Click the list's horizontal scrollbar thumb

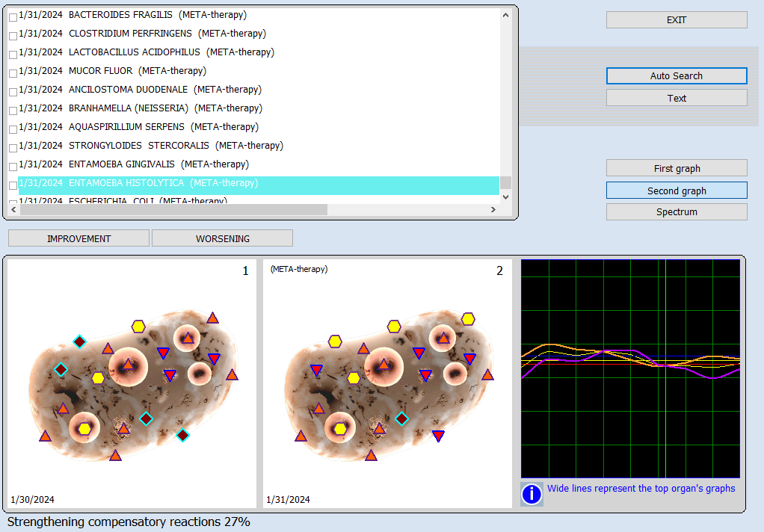[x=173, y=210]
